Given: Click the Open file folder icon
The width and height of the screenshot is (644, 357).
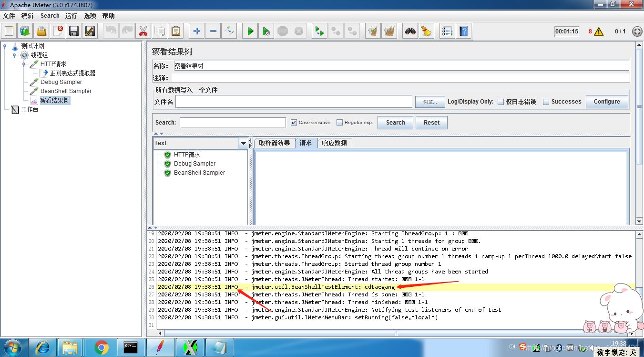Looking at the screenshot, I should (x=41, y=31).
